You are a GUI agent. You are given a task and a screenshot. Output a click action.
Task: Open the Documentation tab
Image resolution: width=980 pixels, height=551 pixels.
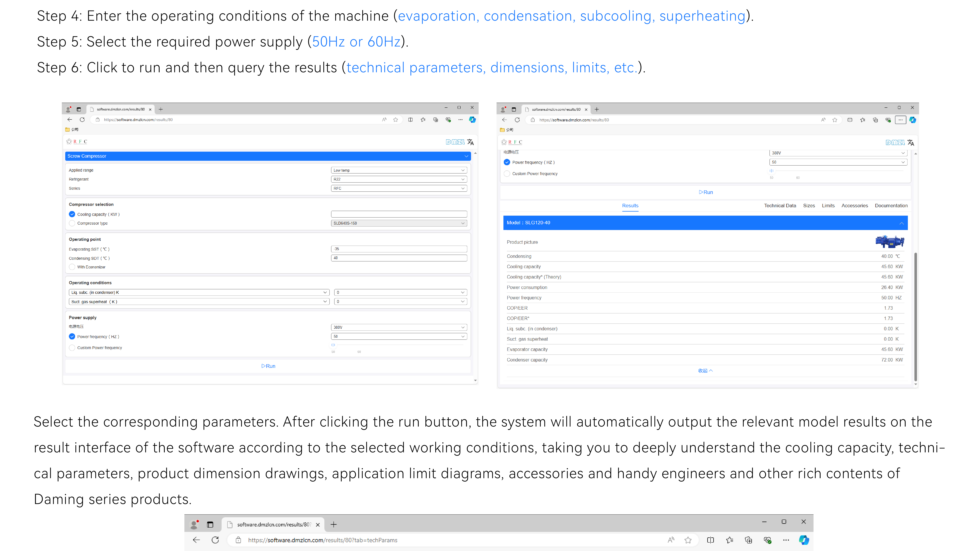point(891,206)
